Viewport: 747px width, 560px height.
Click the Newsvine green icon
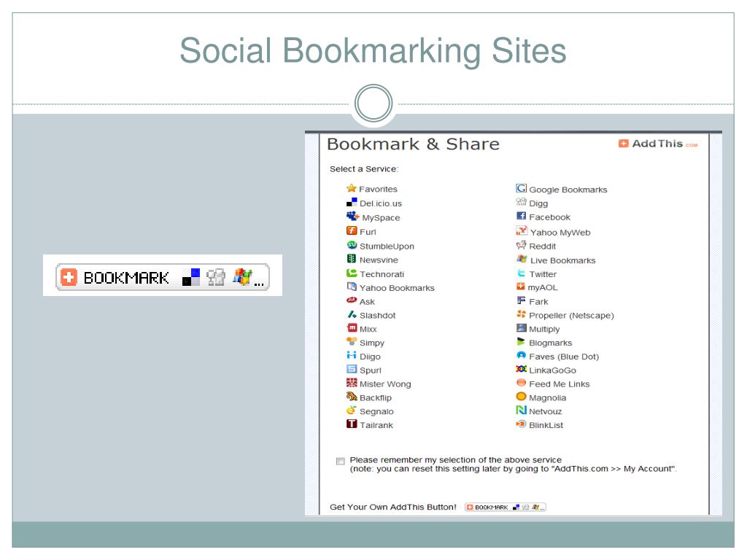coord(352,259)
